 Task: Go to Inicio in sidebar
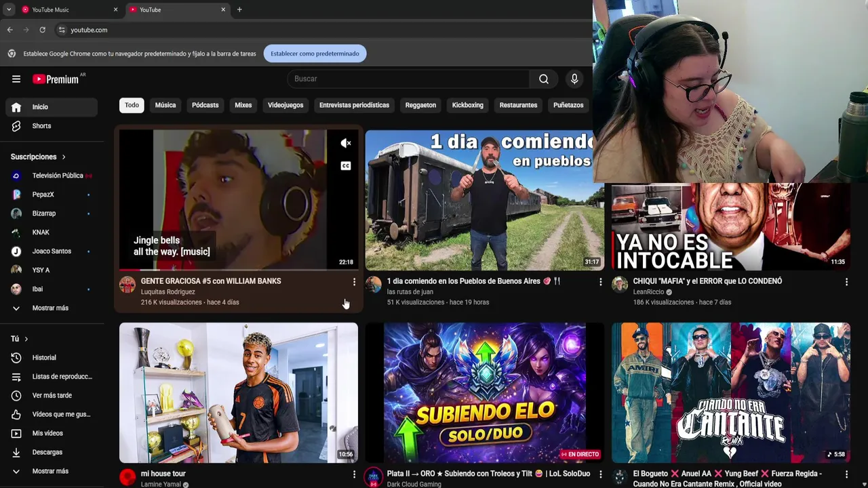pyautogui.click(x=52, y=107)
